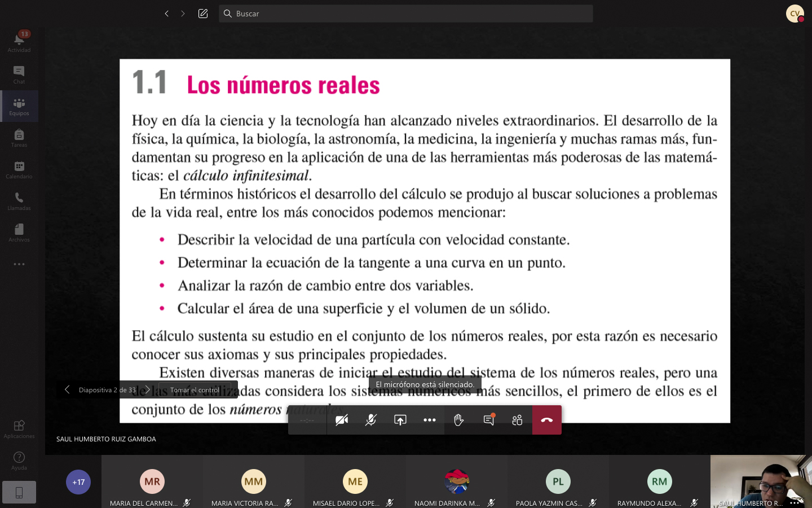Hang up the call
The height and width of the screenshot is (508, 812).
[x=547, y=420]
